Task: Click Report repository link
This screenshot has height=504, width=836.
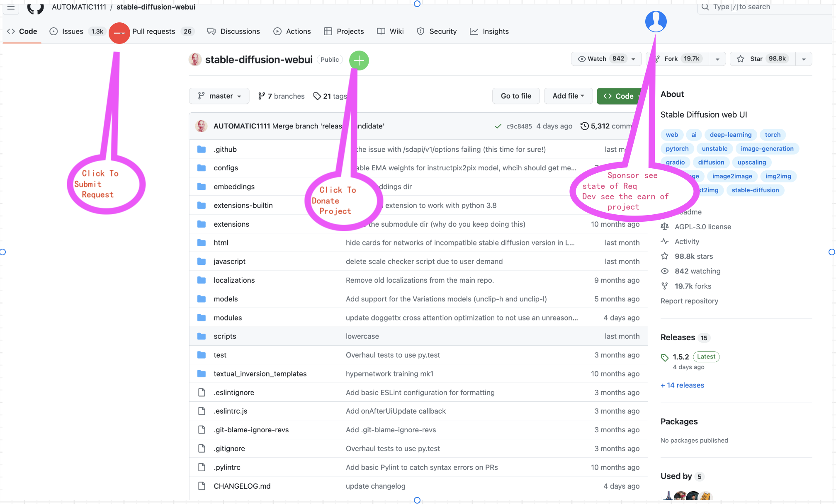Action: (689, 301)
